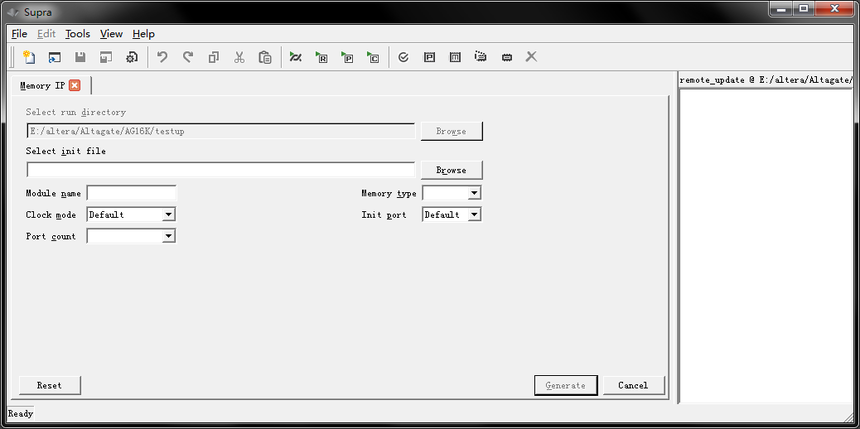Click Browse next to init file field
The image size is (860, 429).
pos(451,170)
